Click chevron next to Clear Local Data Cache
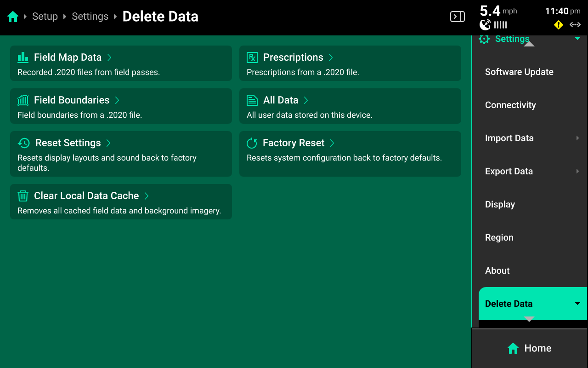 147,196
